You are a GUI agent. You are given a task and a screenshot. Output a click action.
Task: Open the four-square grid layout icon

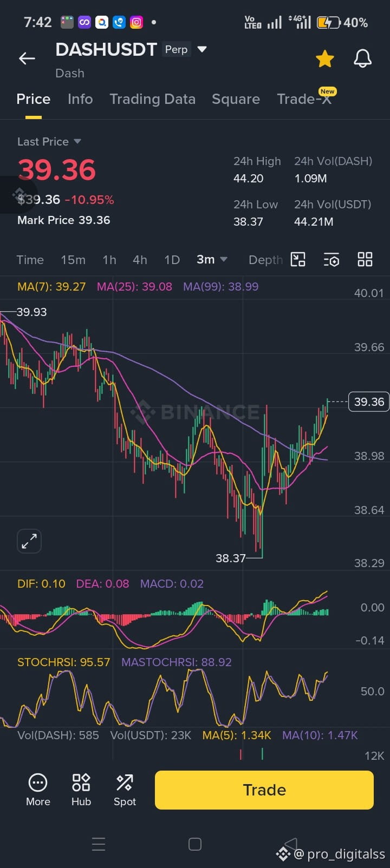click(365, 260)
